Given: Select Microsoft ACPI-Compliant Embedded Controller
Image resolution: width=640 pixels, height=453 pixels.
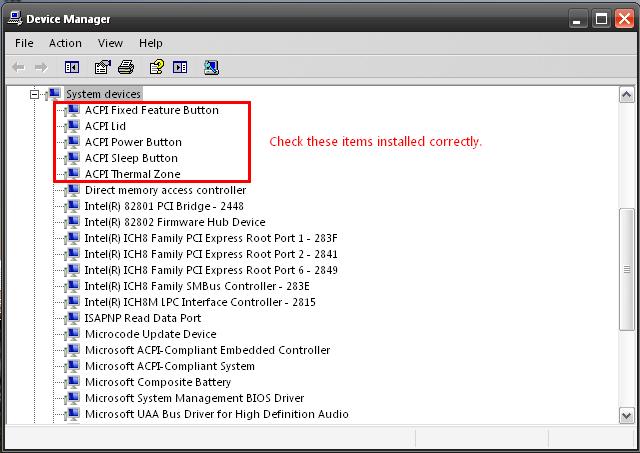Looking at the screenshot, I should (207, 350).
